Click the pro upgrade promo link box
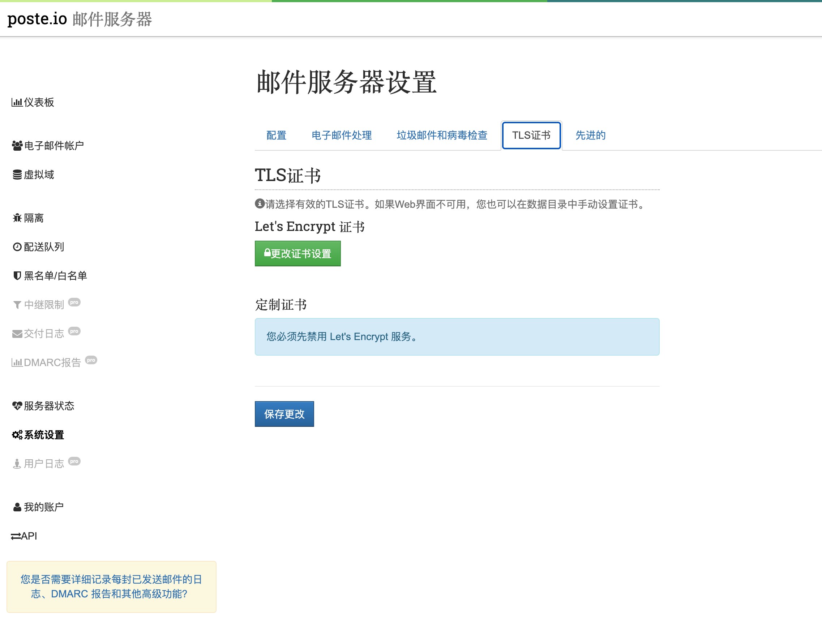This screenshot has height=644, width=822. click(x=112, y=587)
